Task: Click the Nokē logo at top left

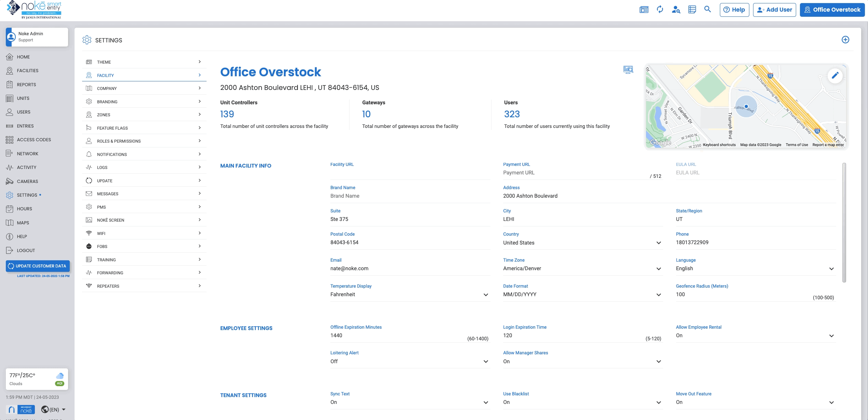Action: point(34,10)
